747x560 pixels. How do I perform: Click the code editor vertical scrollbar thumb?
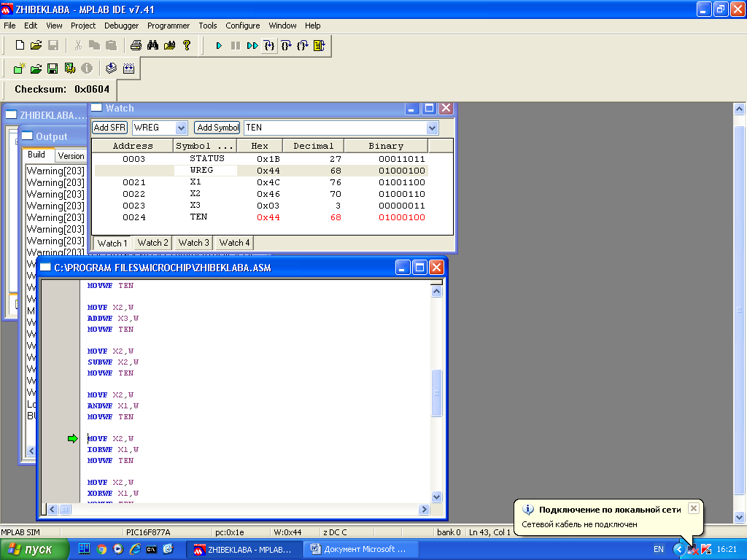pyautogui.click(x=436, y=393)
